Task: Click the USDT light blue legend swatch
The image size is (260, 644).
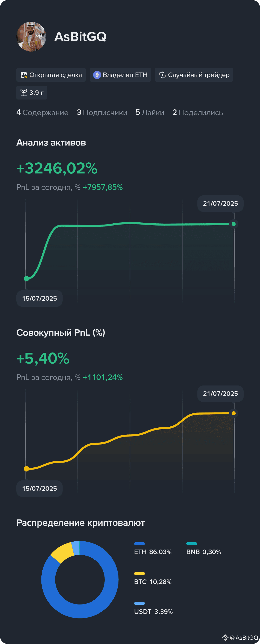Action: 139,603
